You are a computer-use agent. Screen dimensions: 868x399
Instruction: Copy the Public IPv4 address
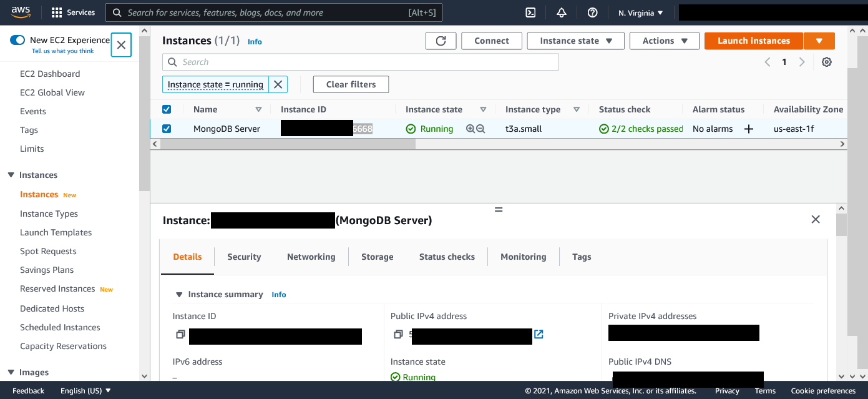pos(398,335)
